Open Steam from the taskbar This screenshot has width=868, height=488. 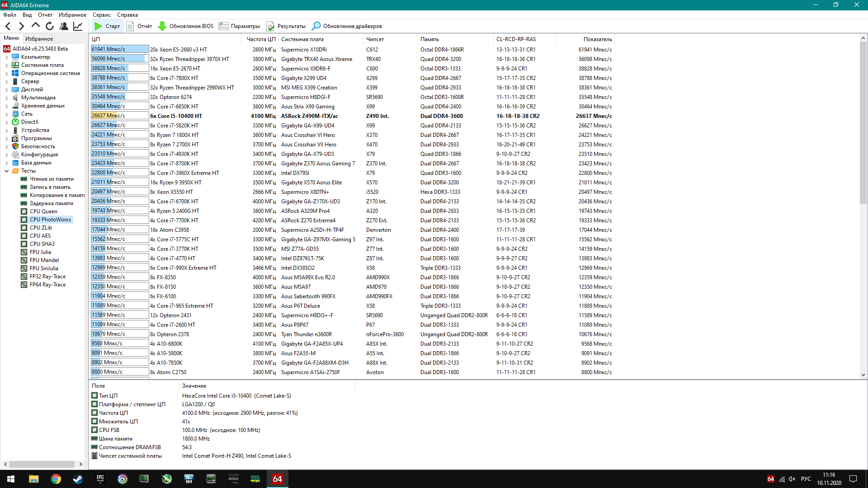[x=78, y=479]
